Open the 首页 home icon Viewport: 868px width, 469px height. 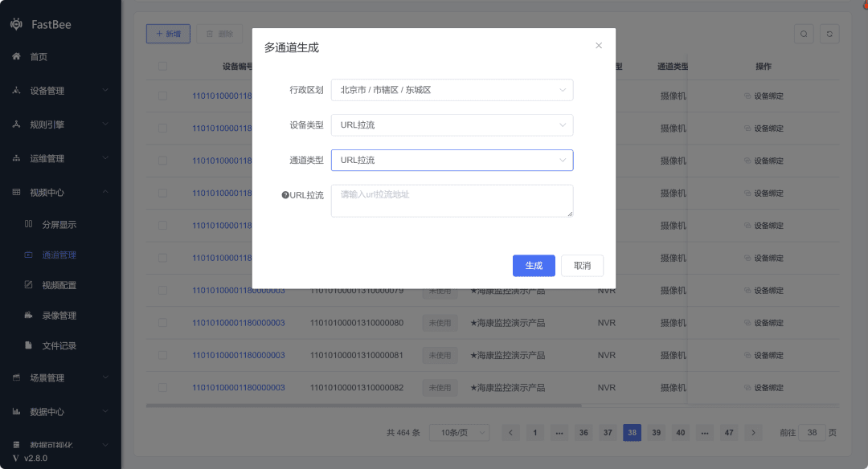point(17,56)
